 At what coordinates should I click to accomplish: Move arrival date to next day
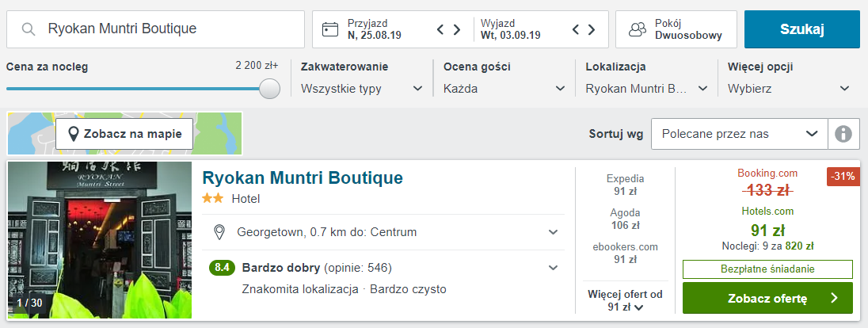click(457, 29)
